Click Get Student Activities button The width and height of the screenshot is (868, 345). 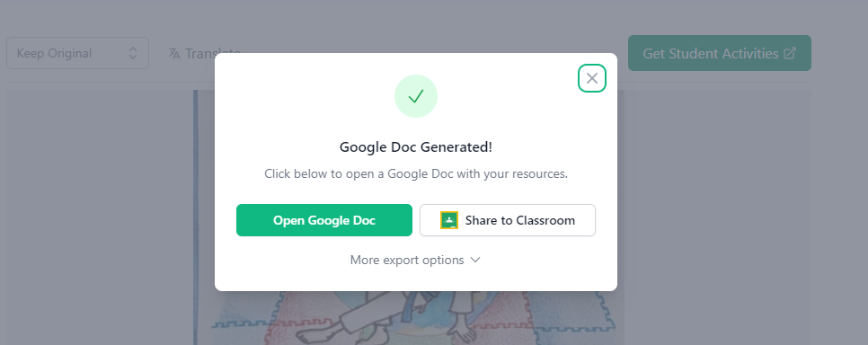point(719,53)
